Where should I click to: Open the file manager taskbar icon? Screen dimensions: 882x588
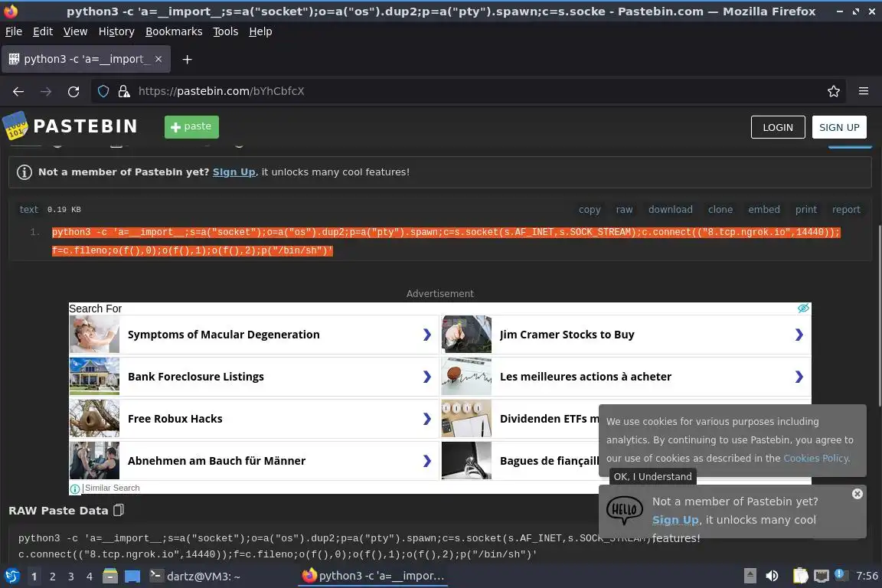click(x=110, y=576)
